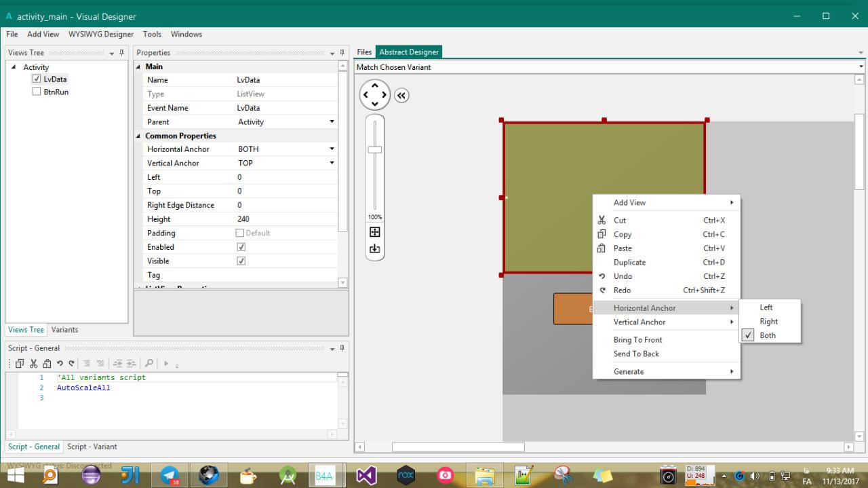Click the copy icon in Script toolbar
868x488 pixels.
(x=19, y=363)
